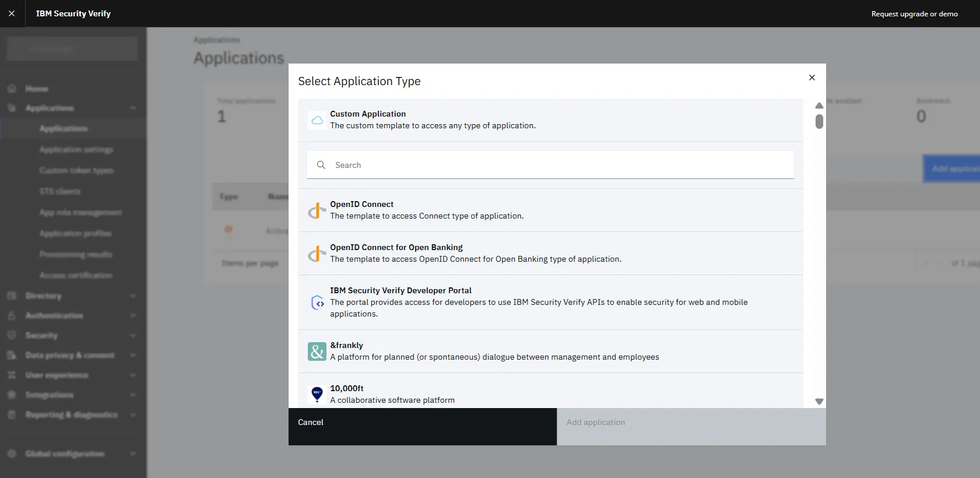The height and width of the screenshot is (478, 980).
Task: Click the 10,000ft app icon
Action: pyautogui.click(x=317, y=395)
